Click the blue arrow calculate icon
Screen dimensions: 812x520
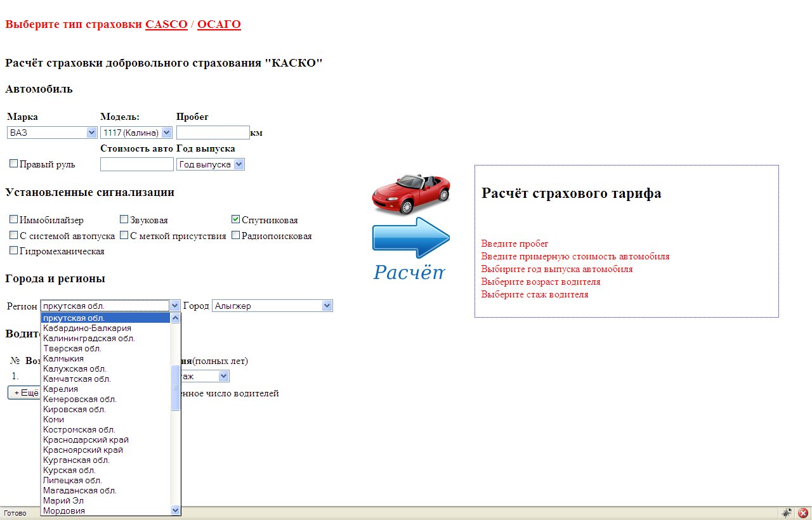411,237
